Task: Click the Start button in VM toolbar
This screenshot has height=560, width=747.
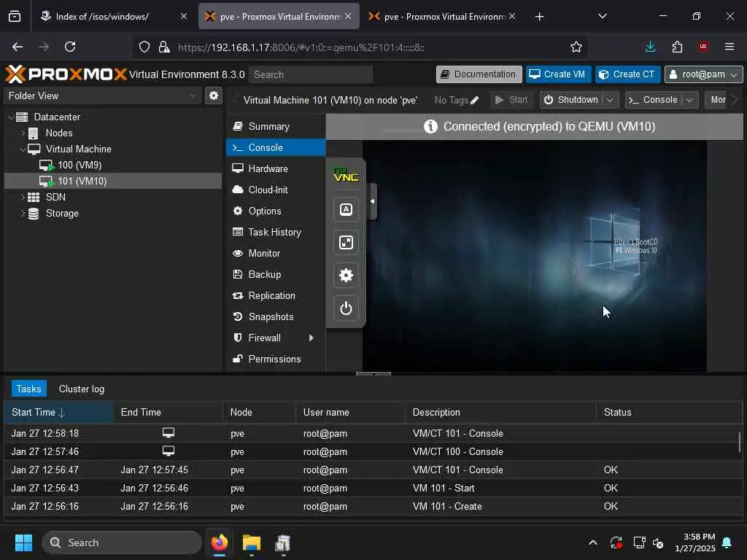Action: tap(511, 100)
